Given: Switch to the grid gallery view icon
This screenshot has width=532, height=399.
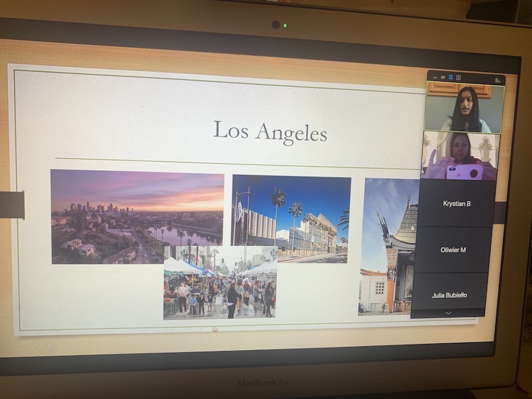Looking at the screenshot, I should pos(459,77).
